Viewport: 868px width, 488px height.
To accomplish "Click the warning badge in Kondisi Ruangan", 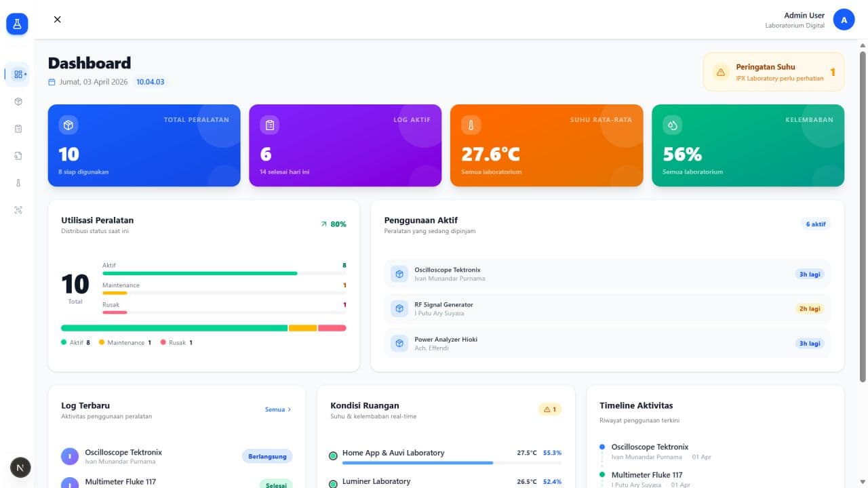I will coord(550,409).
